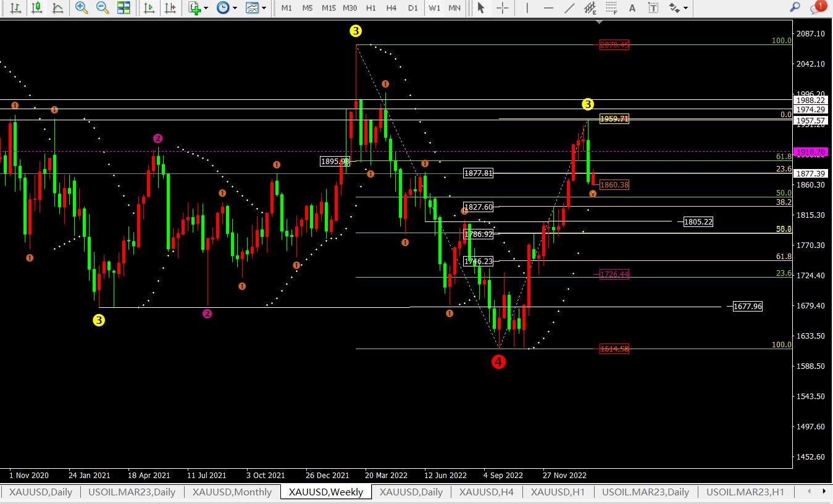Select the 1614.58 low price label
This screenshot has height=504, width=833.
pos(614,349)
